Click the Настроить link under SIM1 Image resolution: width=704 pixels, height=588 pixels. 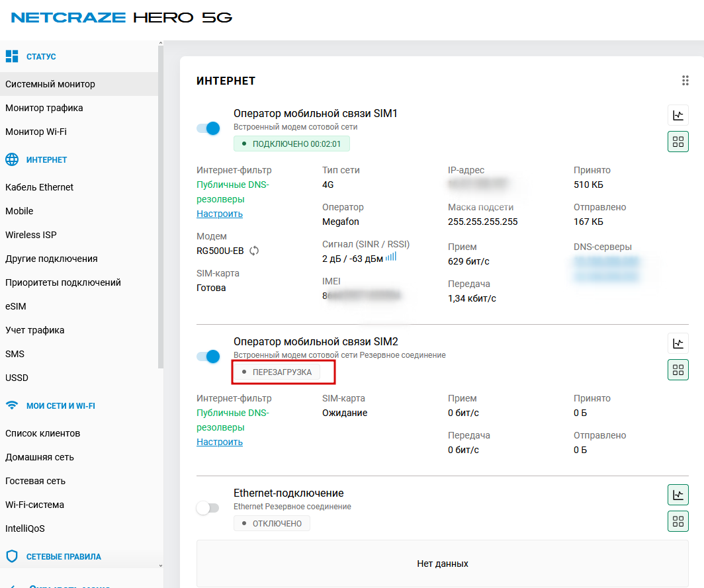(220, 214)
